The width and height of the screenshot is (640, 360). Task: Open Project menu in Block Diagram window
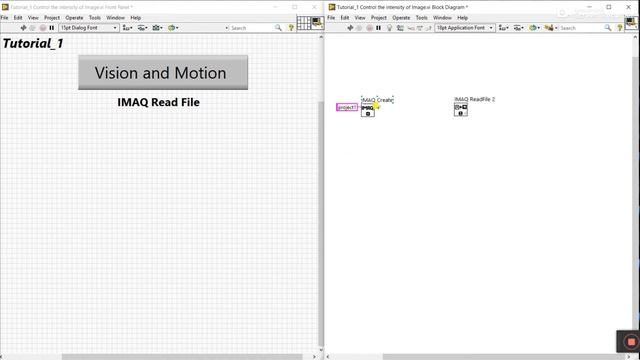coord(379,18)
